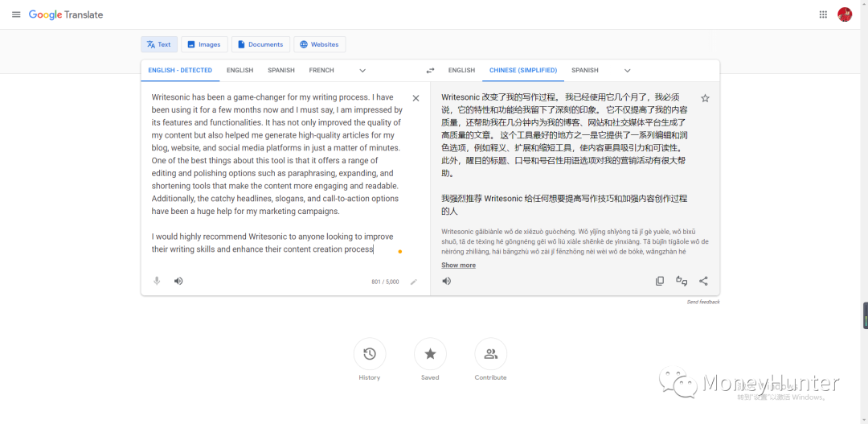Clear the source text
The image size is (868, 424).
416,98
